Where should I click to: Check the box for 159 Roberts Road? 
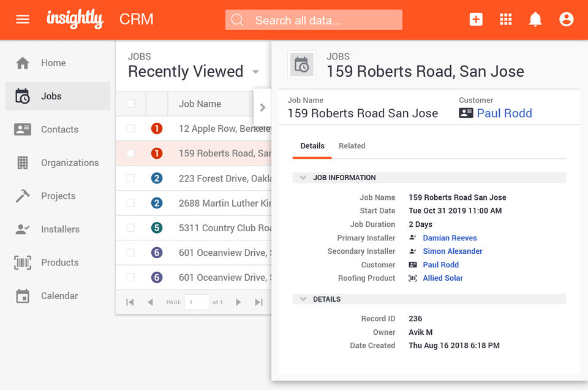pyautogui.click(x=130, y=153)
